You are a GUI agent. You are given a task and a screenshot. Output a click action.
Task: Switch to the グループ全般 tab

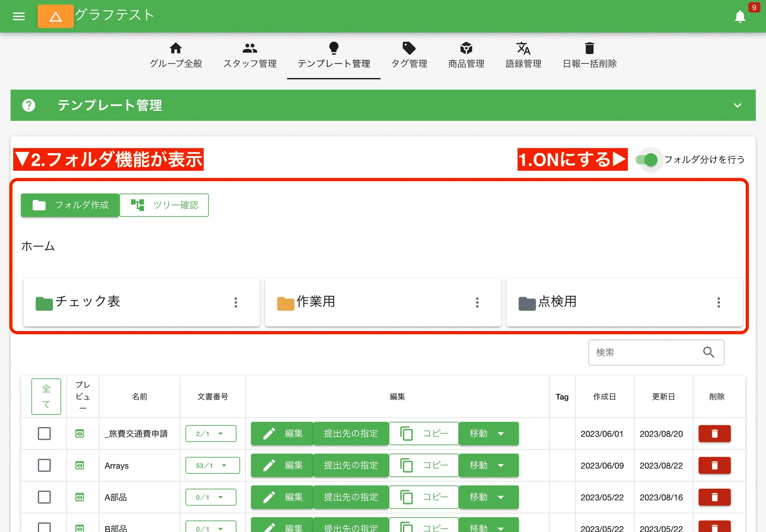pos(176,55)
